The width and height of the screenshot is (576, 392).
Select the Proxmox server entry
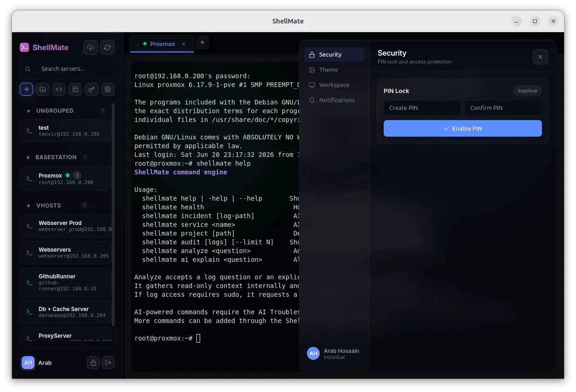(65, 179)
